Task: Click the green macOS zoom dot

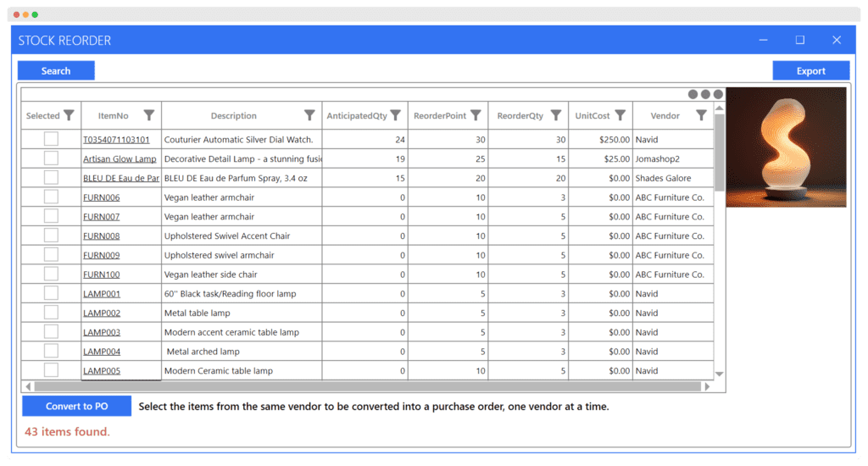Action: (35, 14)
